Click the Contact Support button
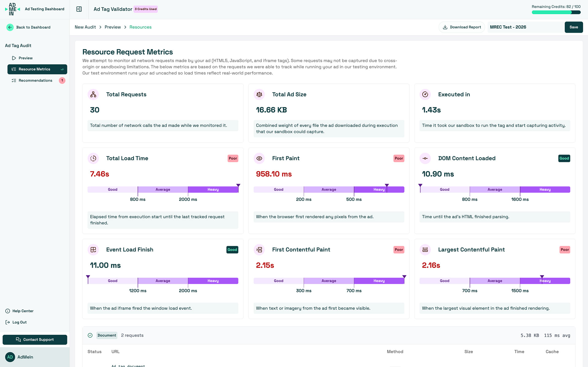 35,340
